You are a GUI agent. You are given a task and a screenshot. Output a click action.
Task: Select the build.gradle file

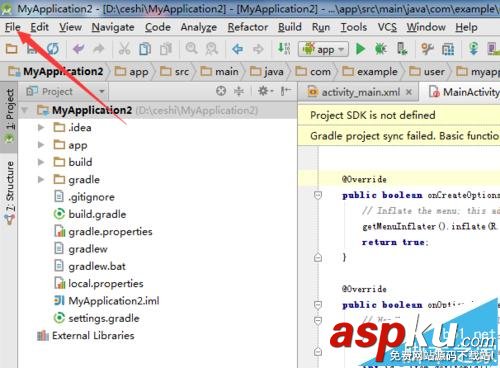pyautogui.click(x=90, y=214)
